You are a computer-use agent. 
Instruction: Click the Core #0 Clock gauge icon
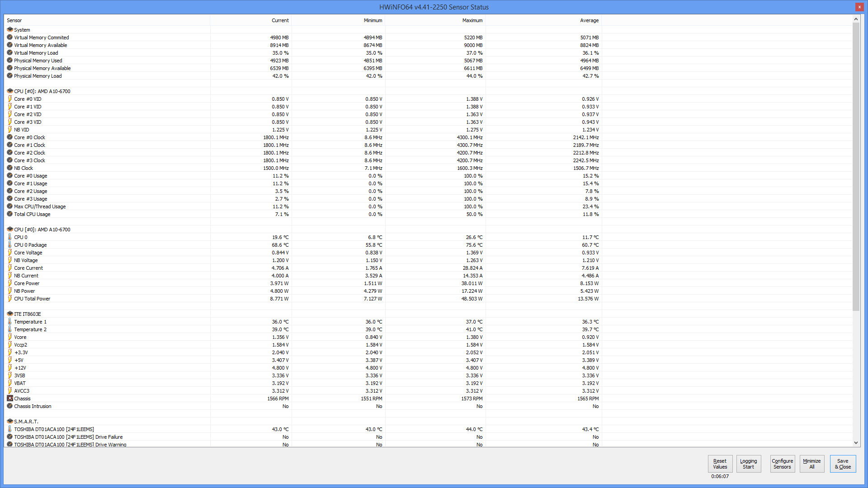click(x=10, y=137)
